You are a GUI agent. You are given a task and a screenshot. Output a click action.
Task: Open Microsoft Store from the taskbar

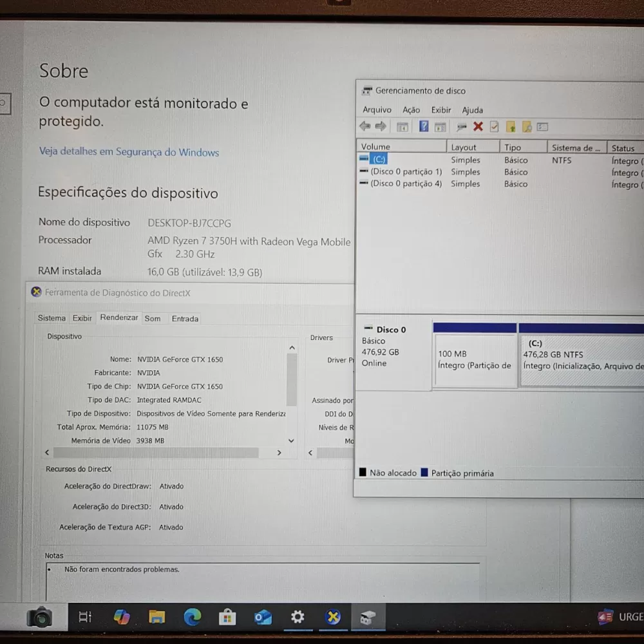click(227, 617)
